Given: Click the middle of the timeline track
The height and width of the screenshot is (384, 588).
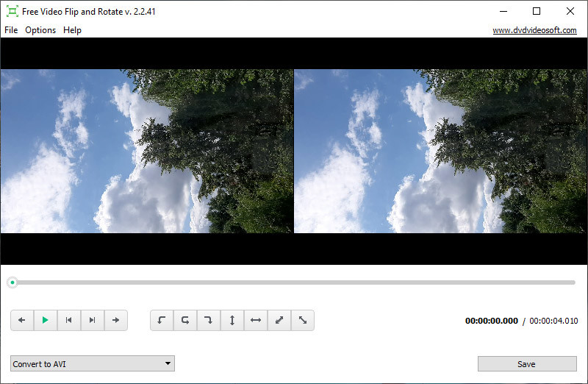Looking at the screenshot, I should pyautogui.click(x=294, y=282).
